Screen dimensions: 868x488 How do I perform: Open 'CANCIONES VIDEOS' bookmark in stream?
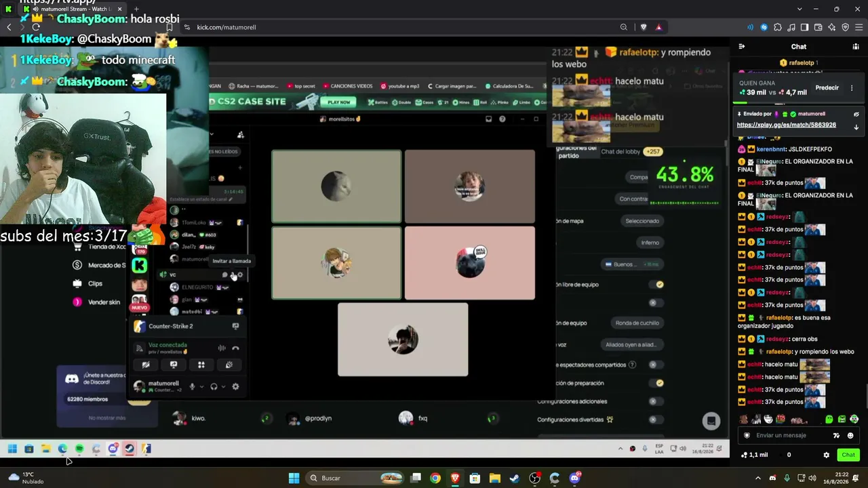pos(347,86)
